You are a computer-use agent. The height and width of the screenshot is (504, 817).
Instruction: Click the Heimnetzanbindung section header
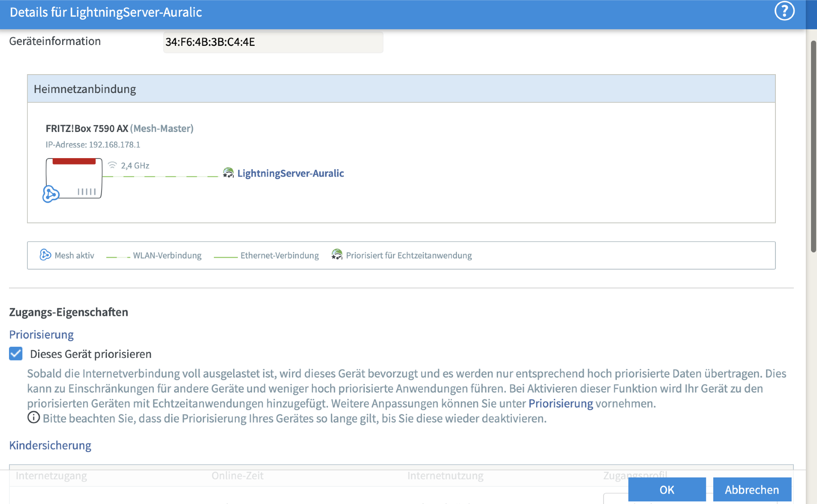point(401,89)
